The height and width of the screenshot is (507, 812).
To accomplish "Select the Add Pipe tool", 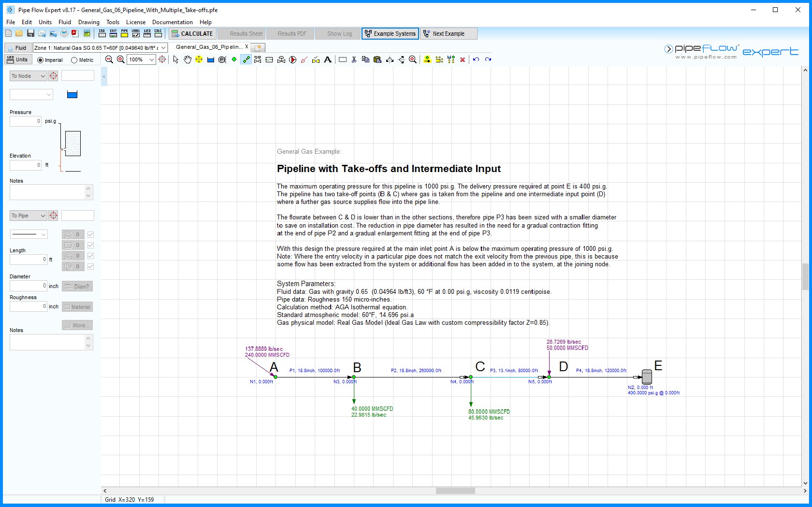I will point(246,59).
